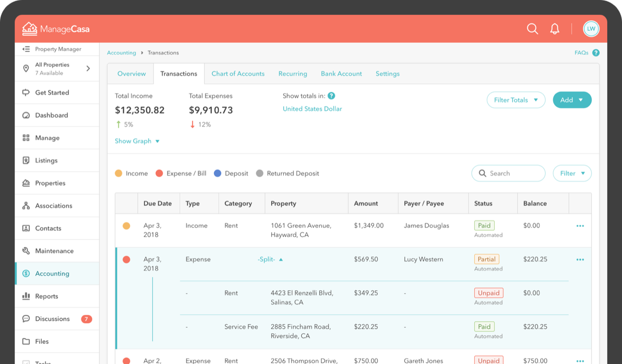The width and height of the screenshot is (622, 364).
Task: Click the $569.50 amount cell
Action: point(366,260)
